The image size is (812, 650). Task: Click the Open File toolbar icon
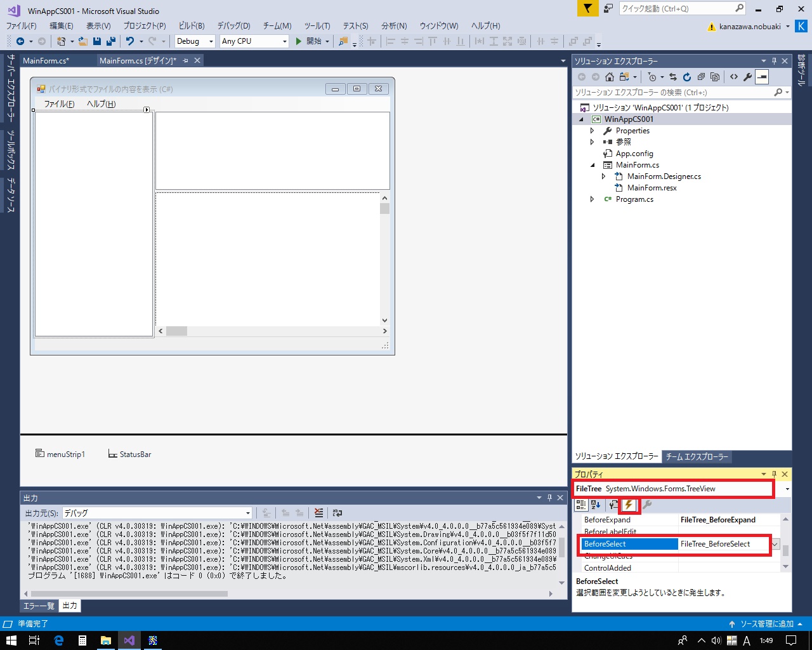pyautogui.click(x=82, y=41)
